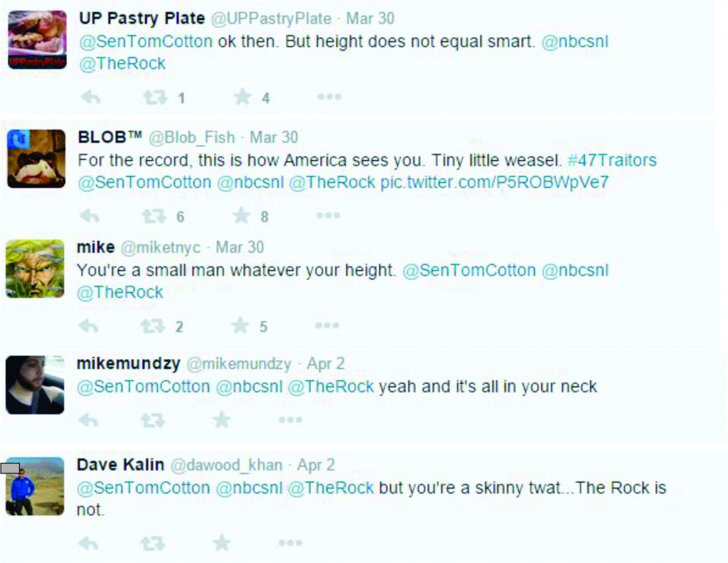The width and height of the screenshot is (728, 563).
Task: Open the pic.twitter.com/P5ROBWpVe7 link
Action: coord(494,183)
